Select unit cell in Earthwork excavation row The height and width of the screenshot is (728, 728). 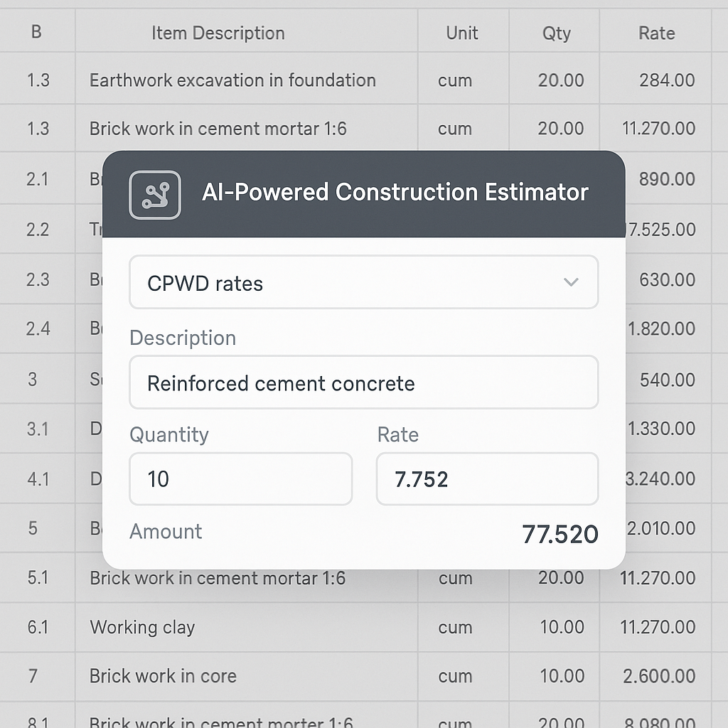[x=464, y=80]
